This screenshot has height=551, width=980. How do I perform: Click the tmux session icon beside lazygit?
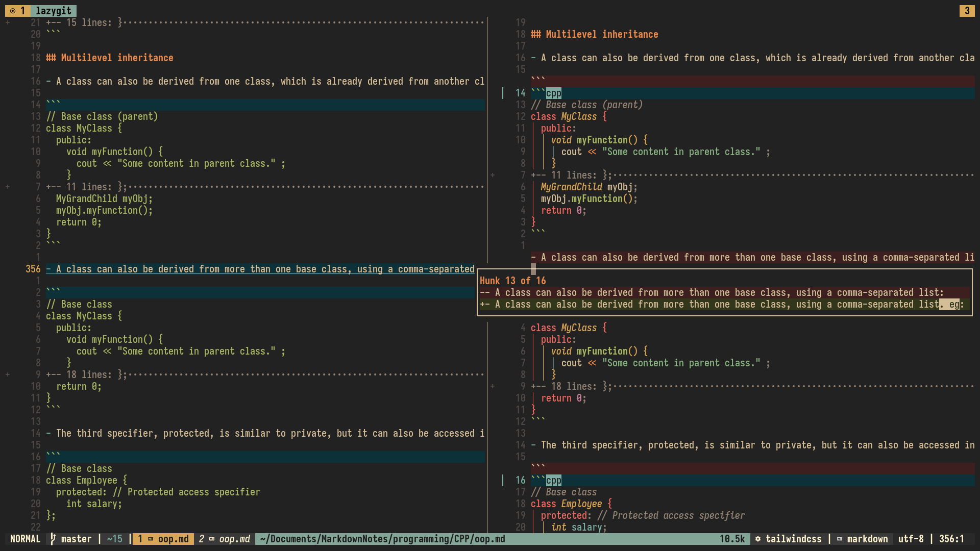[13, 11]
